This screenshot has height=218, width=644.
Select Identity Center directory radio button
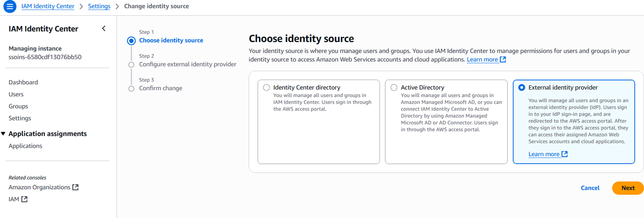pos(267,88)
